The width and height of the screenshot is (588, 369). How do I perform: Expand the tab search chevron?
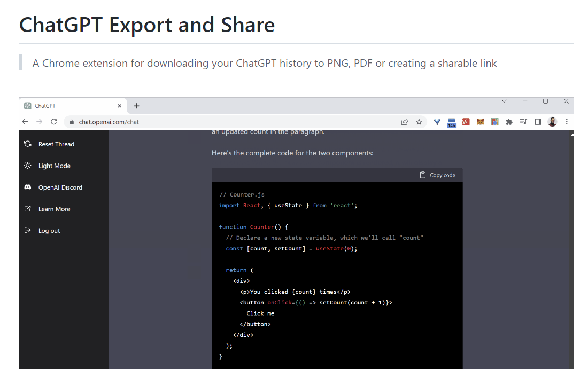504,101
